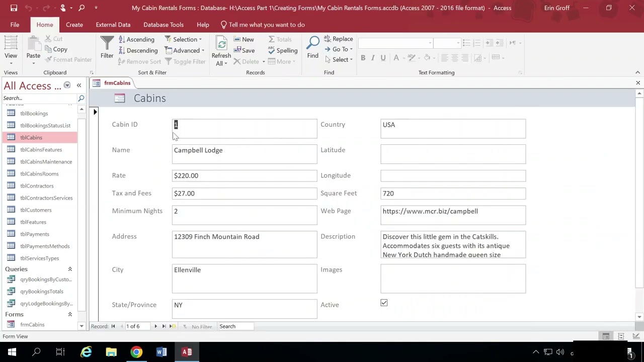The width and height of the screenshot is (644, 362).
Task: Close the navigation pane with the shutter button
Action: 79,85
